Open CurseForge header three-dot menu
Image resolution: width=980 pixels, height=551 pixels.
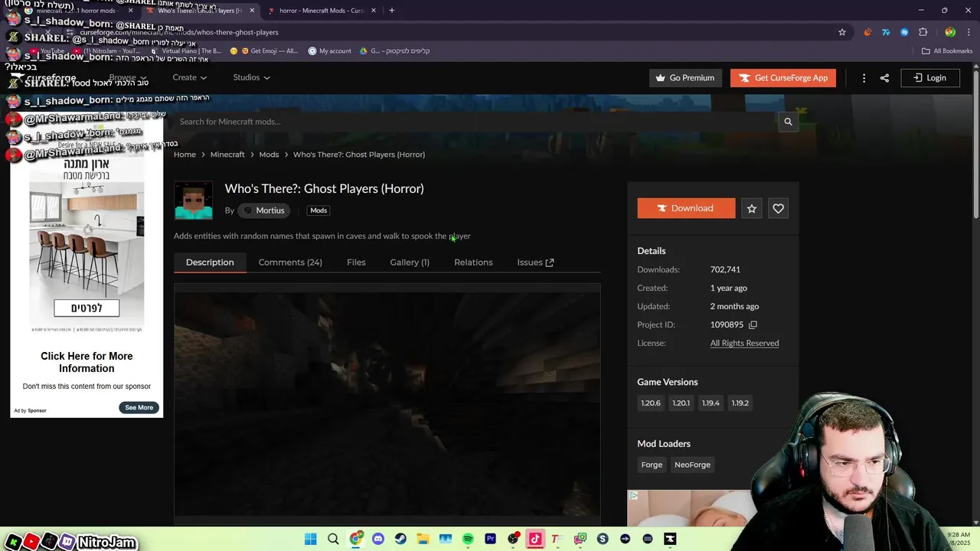[x=864, y=78]
